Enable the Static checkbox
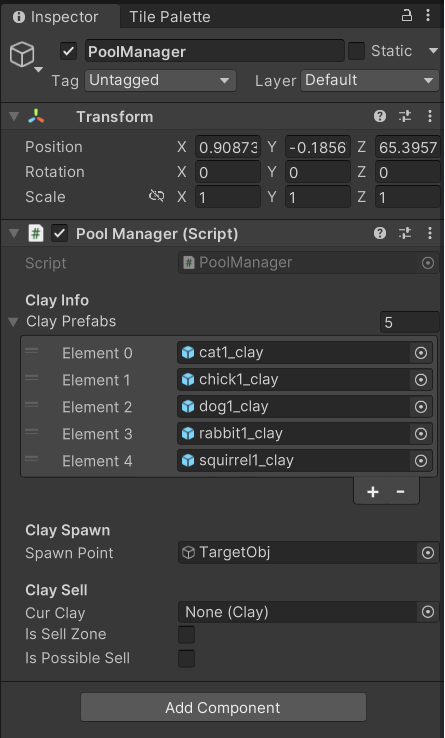 356,51
